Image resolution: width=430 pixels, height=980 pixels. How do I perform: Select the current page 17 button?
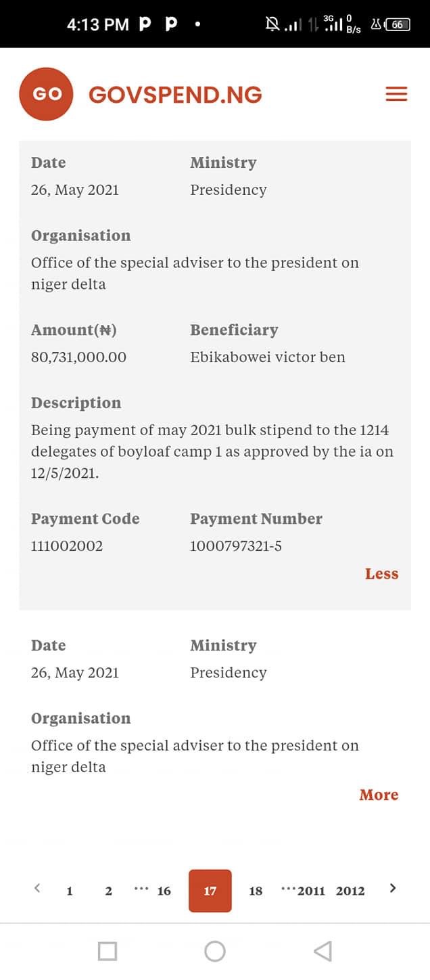coord(210,891)
